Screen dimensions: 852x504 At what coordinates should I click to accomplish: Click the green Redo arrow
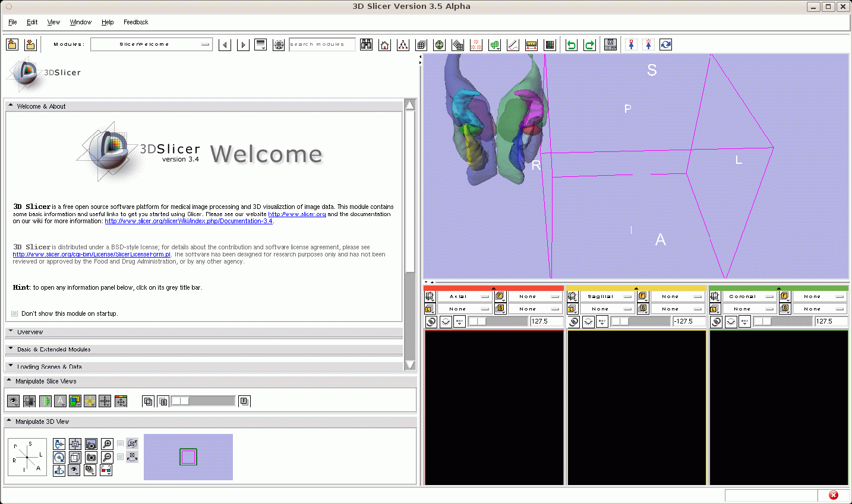(x=589, y=45)
